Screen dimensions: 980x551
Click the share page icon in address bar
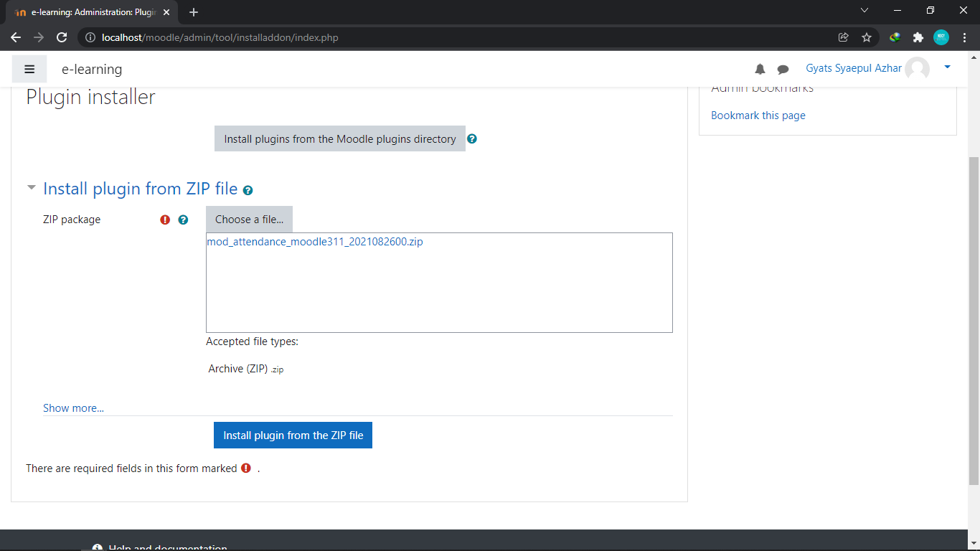(x=844, y=37)
